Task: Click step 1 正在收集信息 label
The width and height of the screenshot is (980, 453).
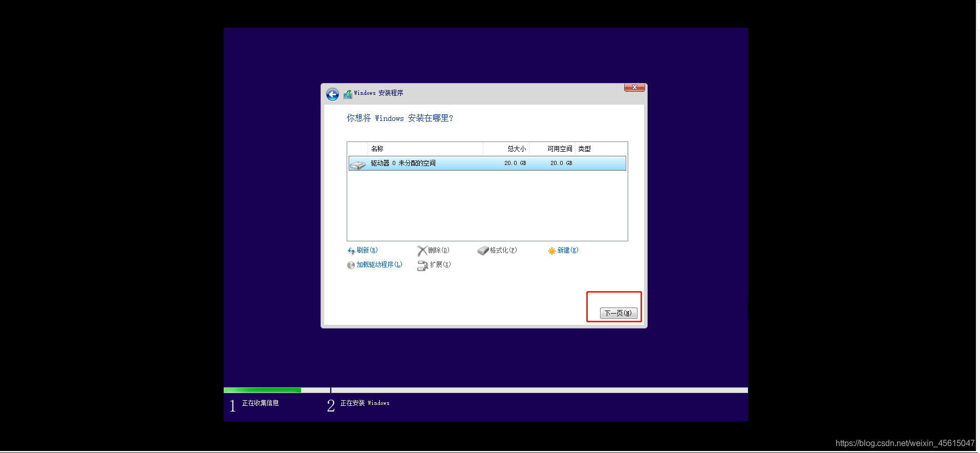Action: (x=261, y=403)
